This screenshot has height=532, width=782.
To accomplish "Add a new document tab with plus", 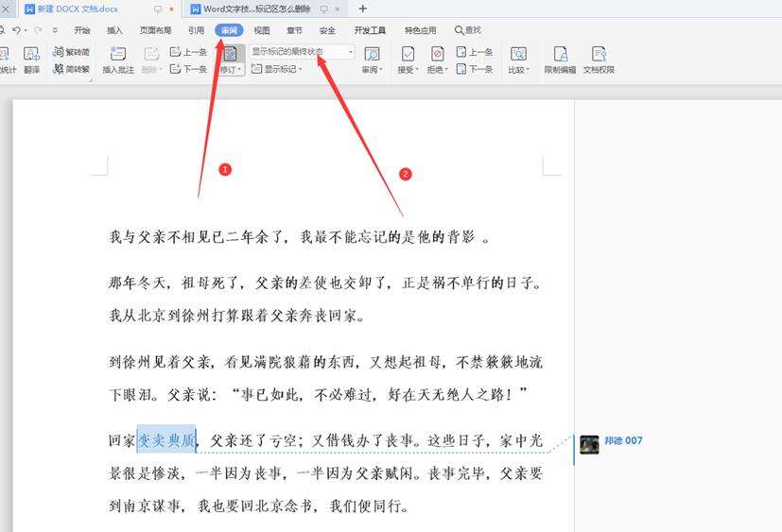I will (362, 9).
